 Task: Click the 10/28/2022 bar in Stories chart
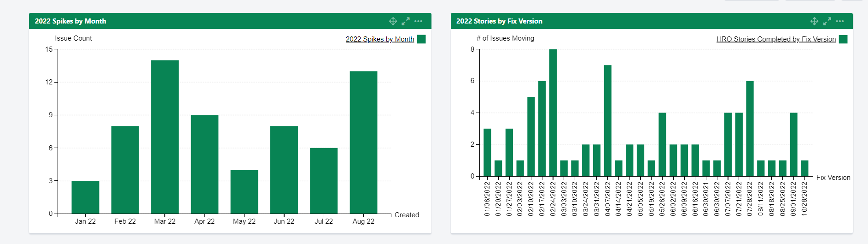pyautogui.click(x=804, y=168)
